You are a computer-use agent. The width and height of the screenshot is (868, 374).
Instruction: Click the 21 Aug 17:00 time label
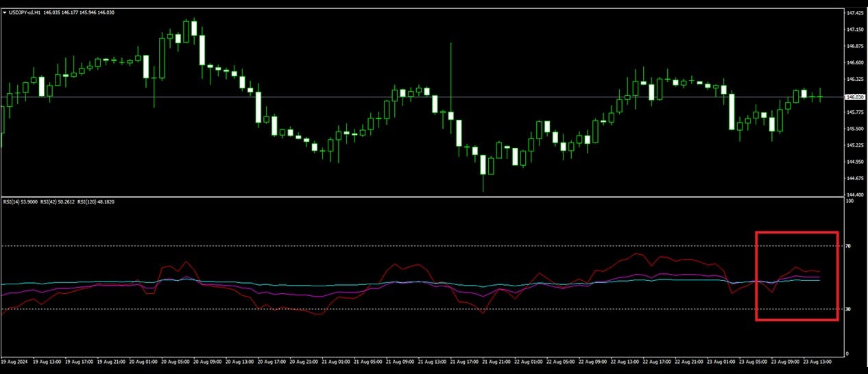(x=466, y=360)
